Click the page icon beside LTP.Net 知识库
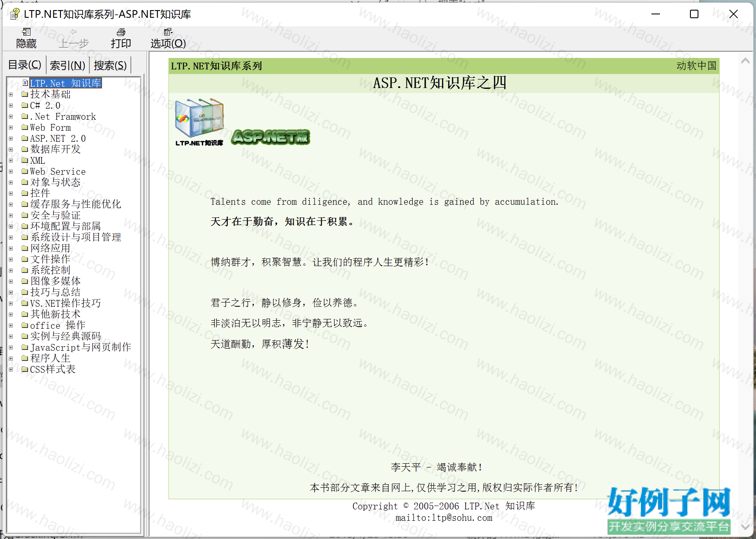The image size is (756, 539). tap(25, 83)
